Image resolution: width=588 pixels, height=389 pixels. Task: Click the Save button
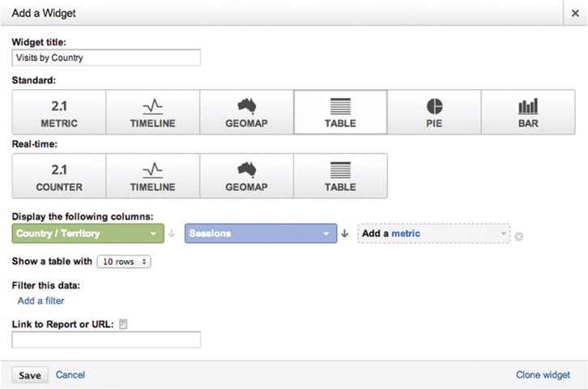pyautogui.click(x=31, y=375)
